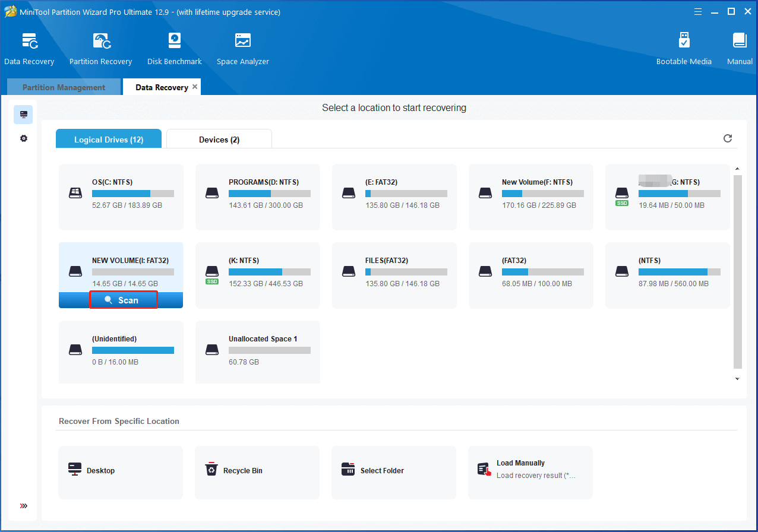
Task: Select the OS (C: NTFS) drive card
Action: (x=121, y=197)
